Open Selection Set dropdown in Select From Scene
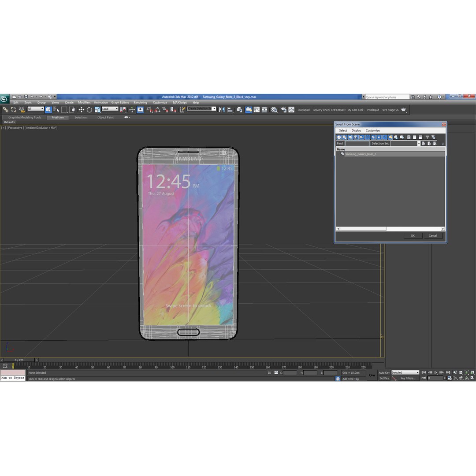476x476 pixels. tap(419, 143)
